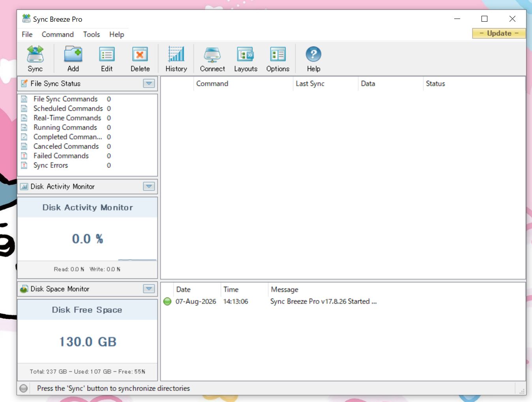
Task: Open the Command menu
Action: [x=58, y=34]
